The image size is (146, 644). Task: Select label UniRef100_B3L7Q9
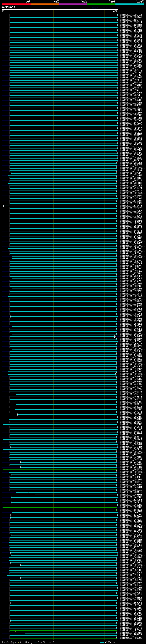131,515
